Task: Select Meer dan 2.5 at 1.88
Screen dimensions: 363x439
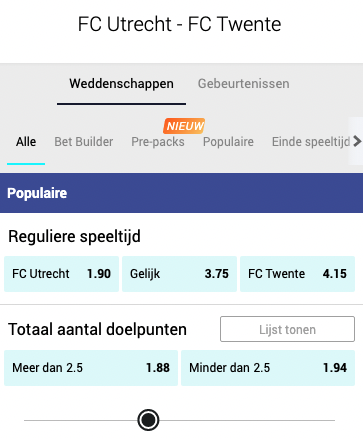Action: pos(91,368)
